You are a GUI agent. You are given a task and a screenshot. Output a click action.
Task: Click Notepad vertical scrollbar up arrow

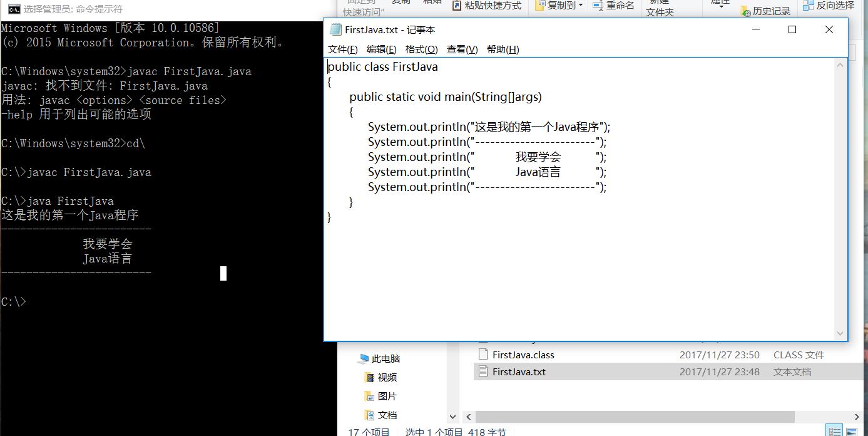[840, 65]
